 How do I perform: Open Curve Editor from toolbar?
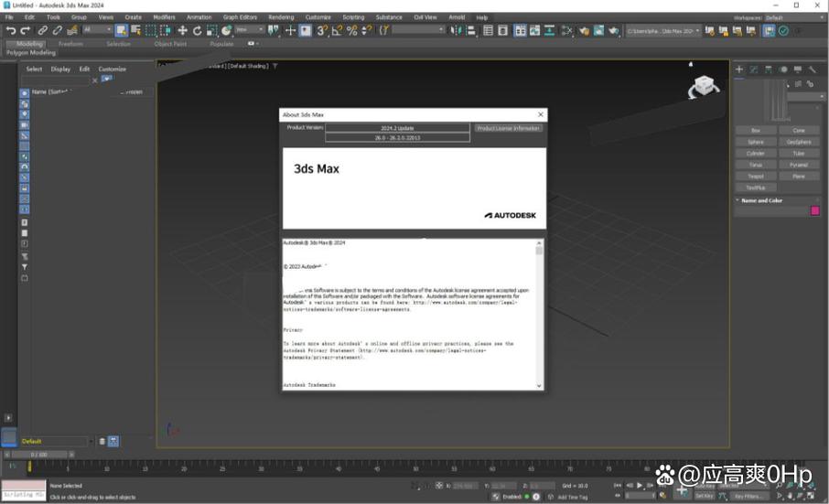535,30
